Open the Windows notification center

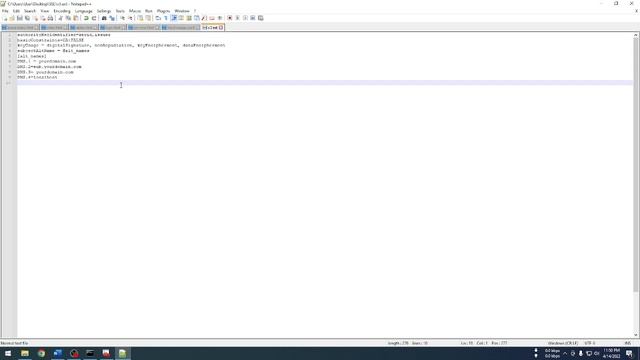(x=629, y=353)
